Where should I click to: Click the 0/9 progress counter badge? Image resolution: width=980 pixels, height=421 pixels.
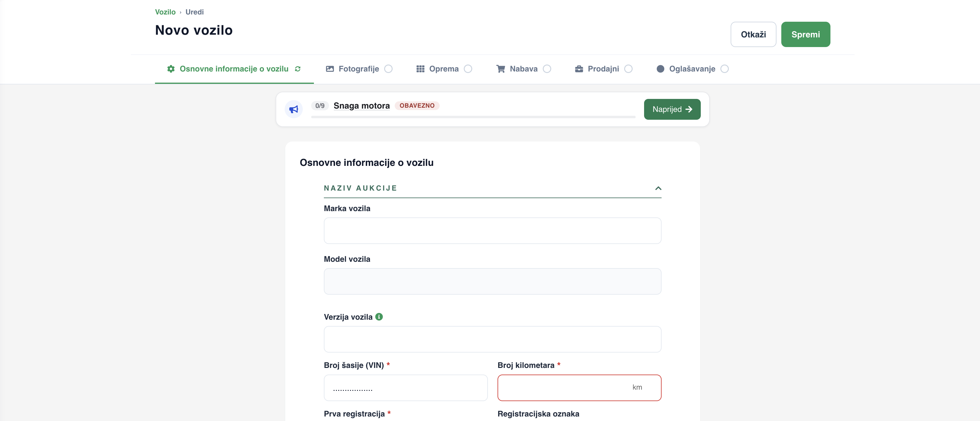320,106
